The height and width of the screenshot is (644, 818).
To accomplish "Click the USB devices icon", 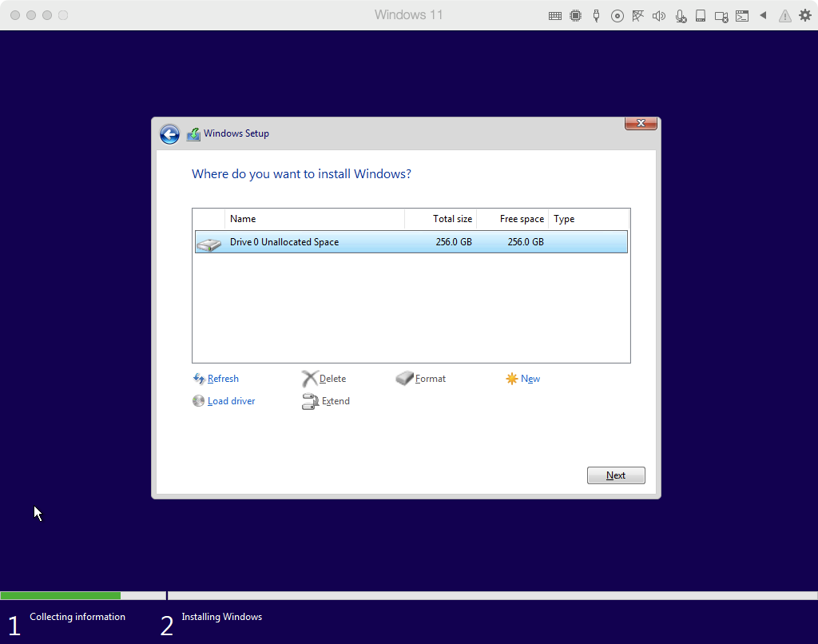I will (x=596, y=16).
